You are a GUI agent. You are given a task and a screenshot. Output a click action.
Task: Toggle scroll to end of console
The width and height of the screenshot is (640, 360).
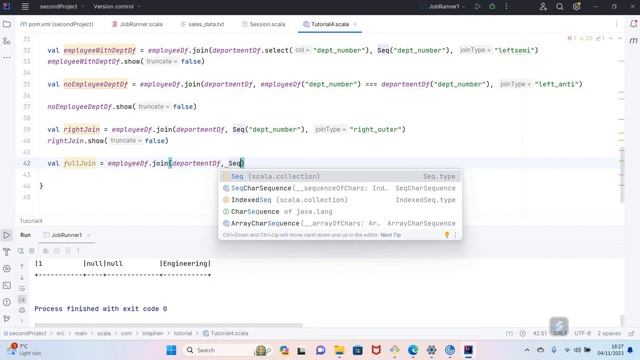click(22, 300)
